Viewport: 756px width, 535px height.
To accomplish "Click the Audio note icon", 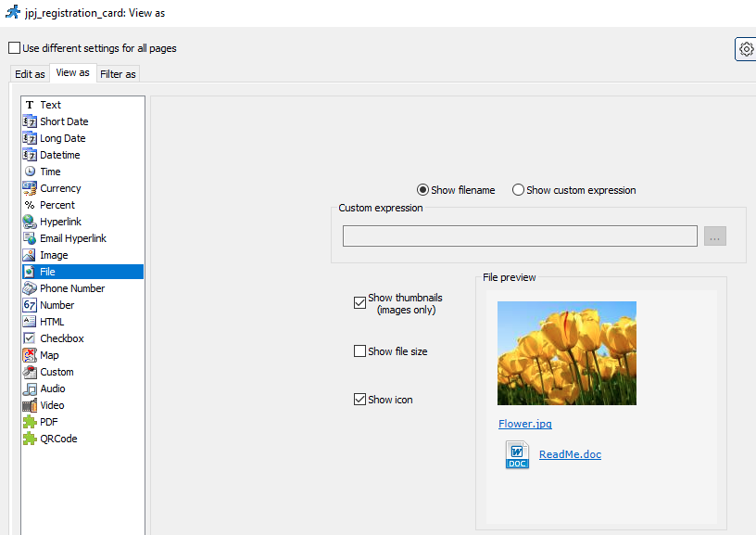I will [30, 389].
